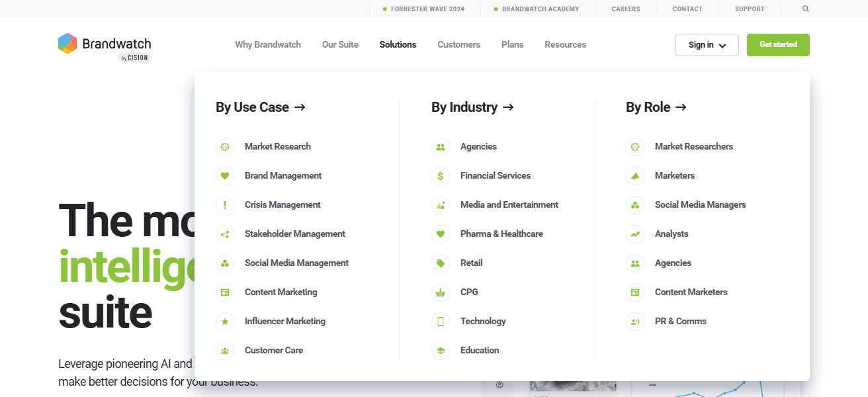
Task: Select CPG text link
Action: click(x=469, y=292)
